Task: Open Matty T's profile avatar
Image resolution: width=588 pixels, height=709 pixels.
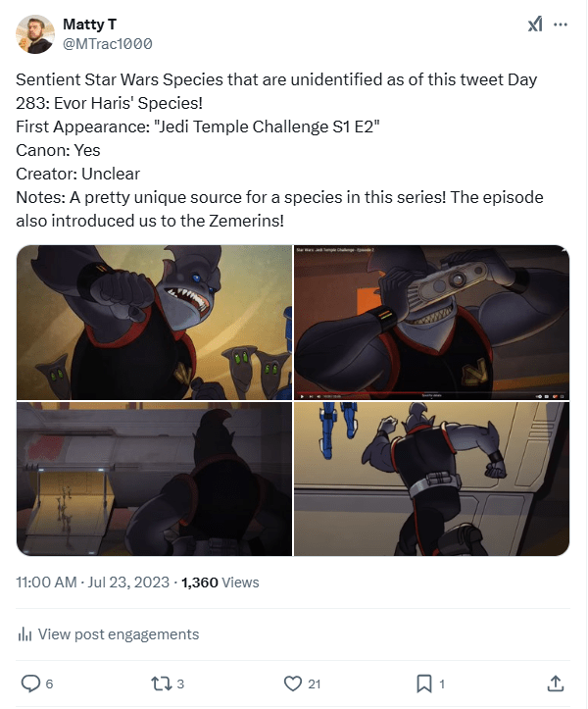Action: pyautogui.click(x=35, y=34)
